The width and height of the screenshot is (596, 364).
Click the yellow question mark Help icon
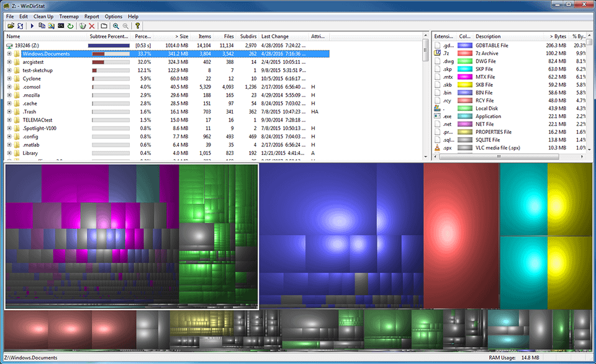(137, 26)
